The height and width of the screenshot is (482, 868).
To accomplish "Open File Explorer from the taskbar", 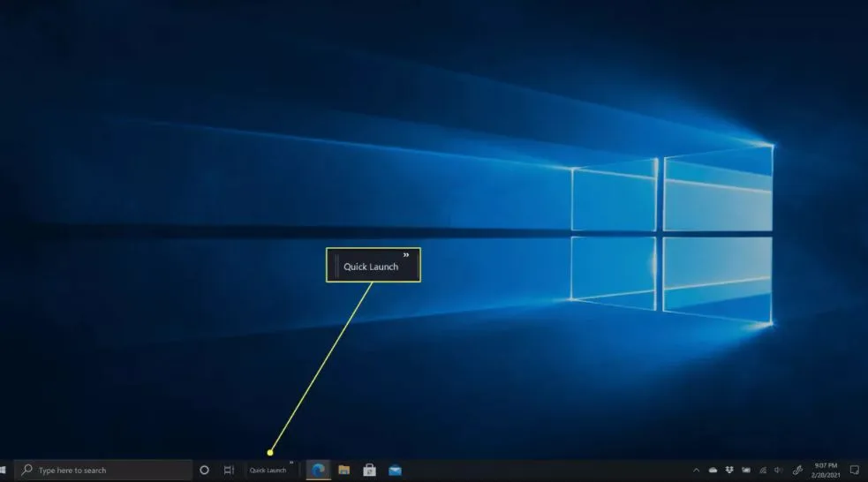I will [x=343, y=470].
